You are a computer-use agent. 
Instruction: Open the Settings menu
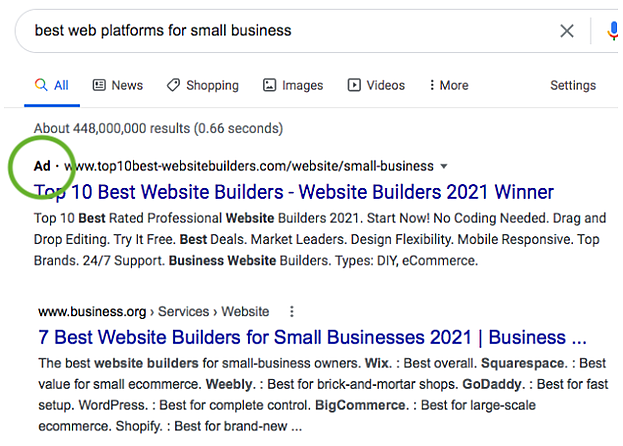(573, 85)
